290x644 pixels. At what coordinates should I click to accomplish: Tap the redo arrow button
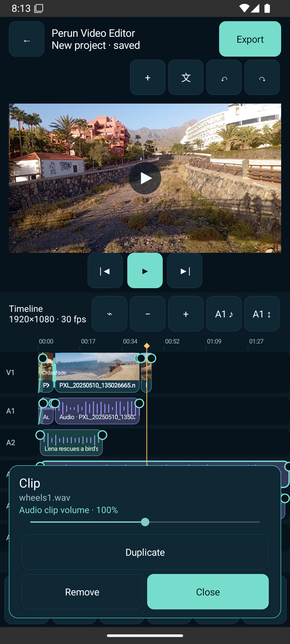(262, 77)
